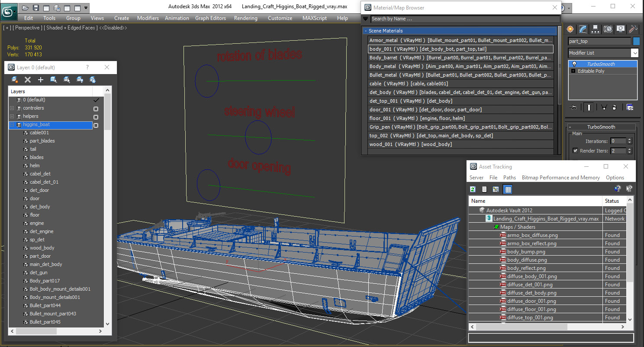This screenshot has height=347, width=644.
Task: Click the Save File floppy icon
Action: 36,8
